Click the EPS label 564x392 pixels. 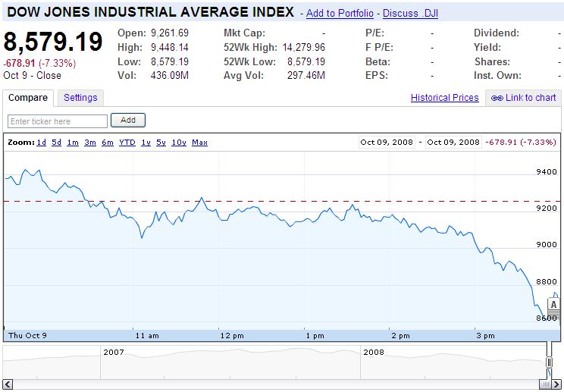pyautogui.click(x=377, y=76)
